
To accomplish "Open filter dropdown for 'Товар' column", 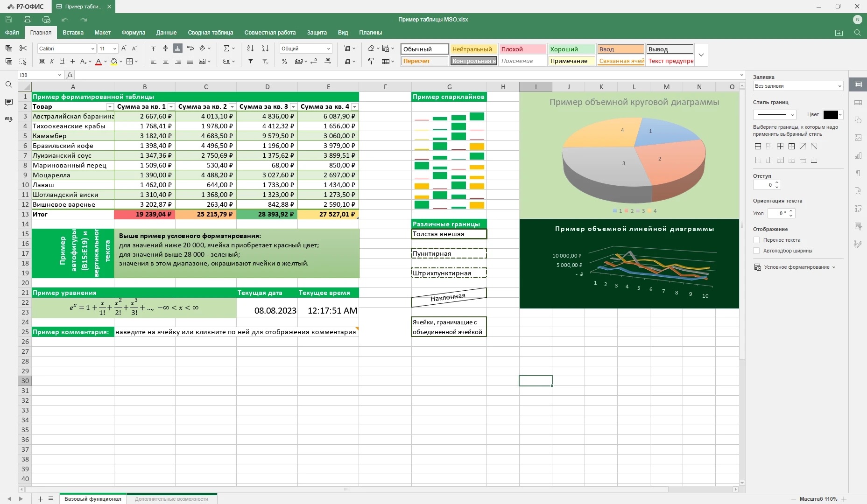I will tap(110, 107).
